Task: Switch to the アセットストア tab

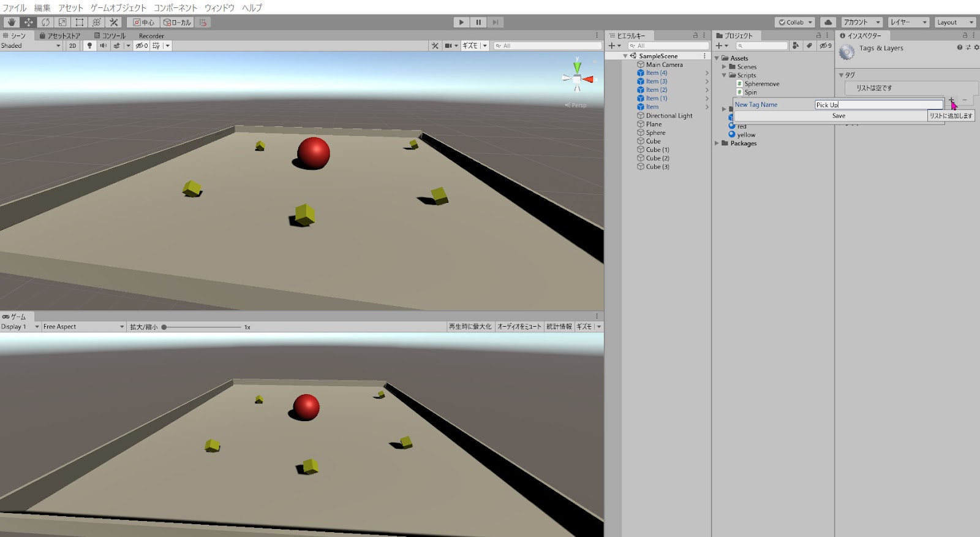Action: pyautogui.click(x=60, y=36)
